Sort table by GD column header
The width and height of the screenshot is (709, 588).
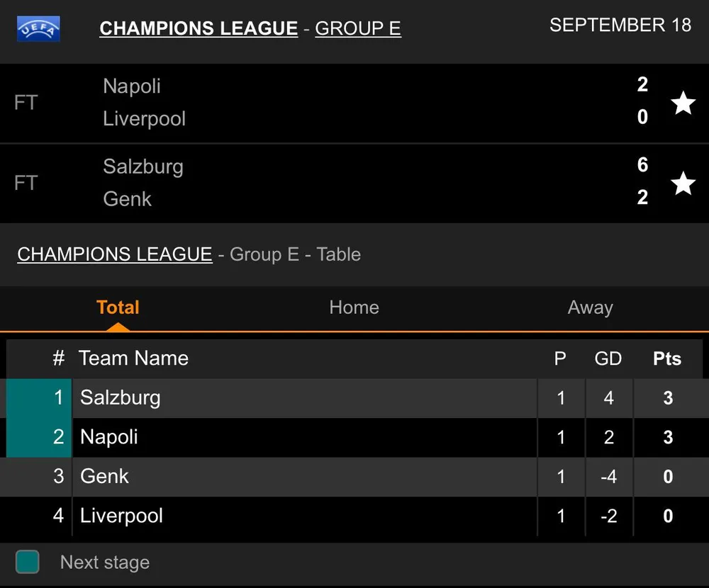pos(608,358)
